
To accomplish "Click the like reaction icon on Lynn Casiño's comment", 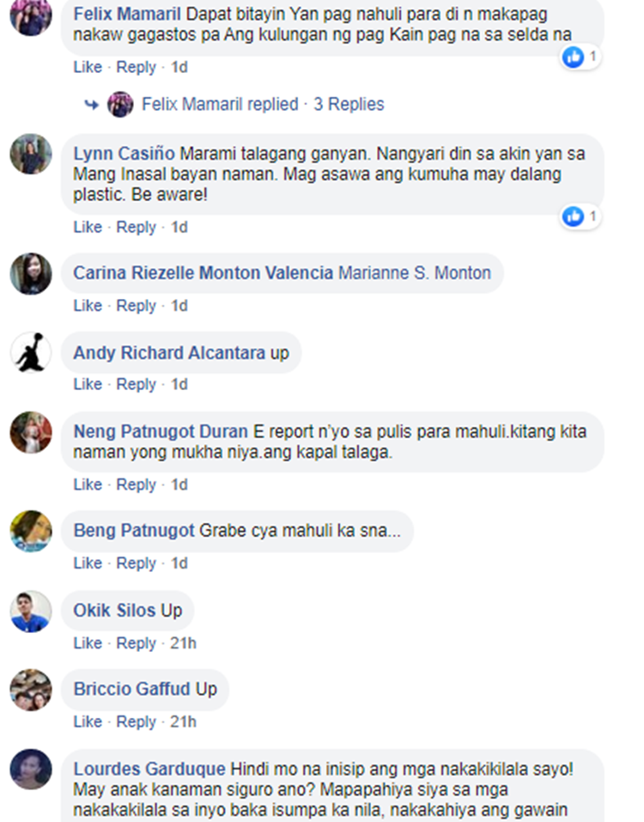I will pyautogui.click(x=573, y=216).
